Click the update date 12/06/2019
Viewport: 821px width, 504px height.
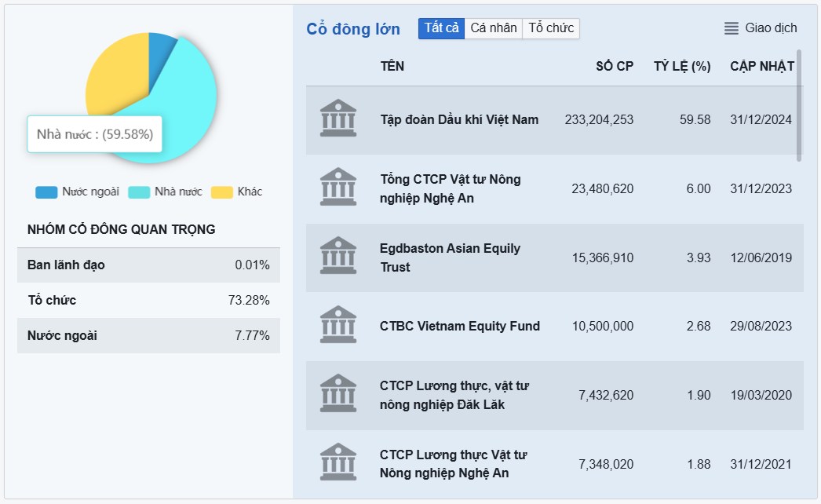tap(761, 257)
